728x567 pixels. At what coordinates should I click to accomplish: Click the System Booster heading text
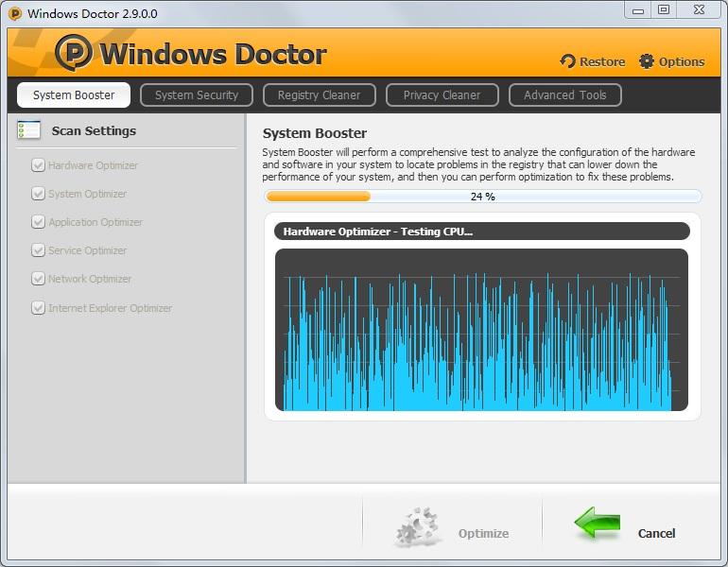pos(314,133)
